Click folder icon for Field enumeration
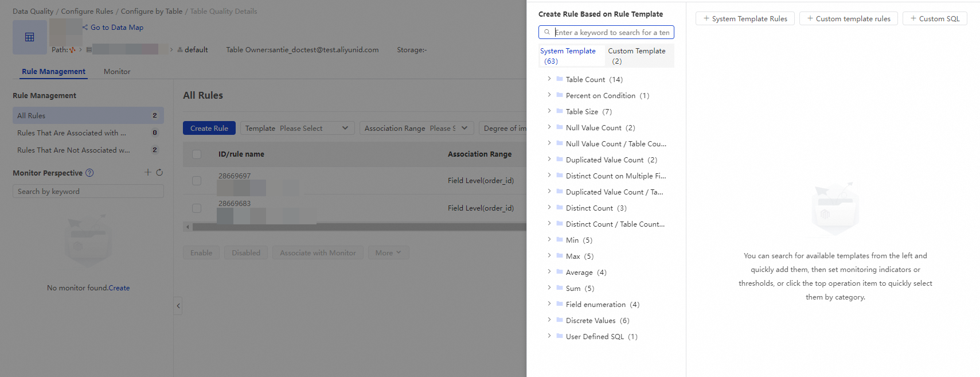This screenshot has height=377, width=980. (559, 304)
